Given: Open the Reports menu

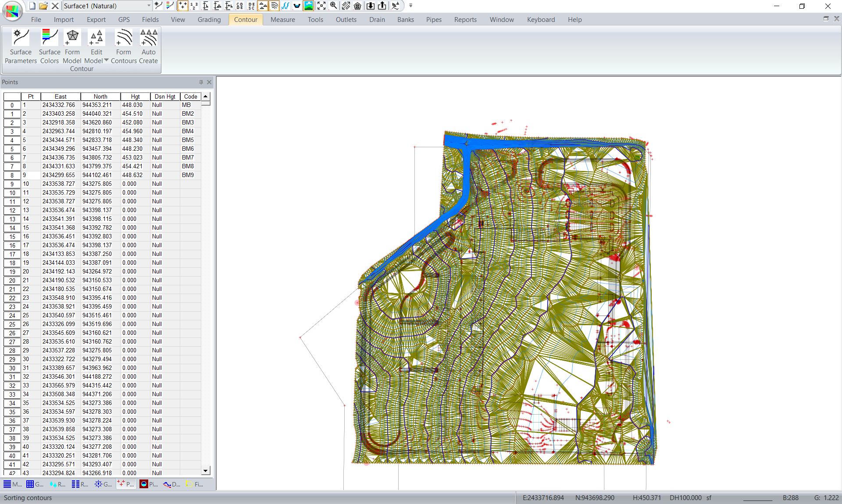Looking at the screenshot, I should tap(465, 20).
